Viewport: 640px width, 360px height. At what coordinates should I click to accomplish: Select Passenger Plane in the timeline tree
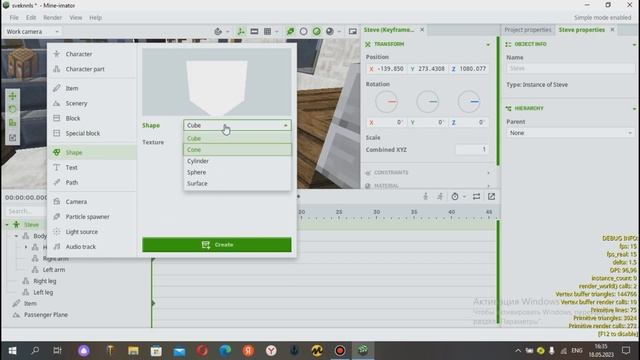click(x=46, y=315)
